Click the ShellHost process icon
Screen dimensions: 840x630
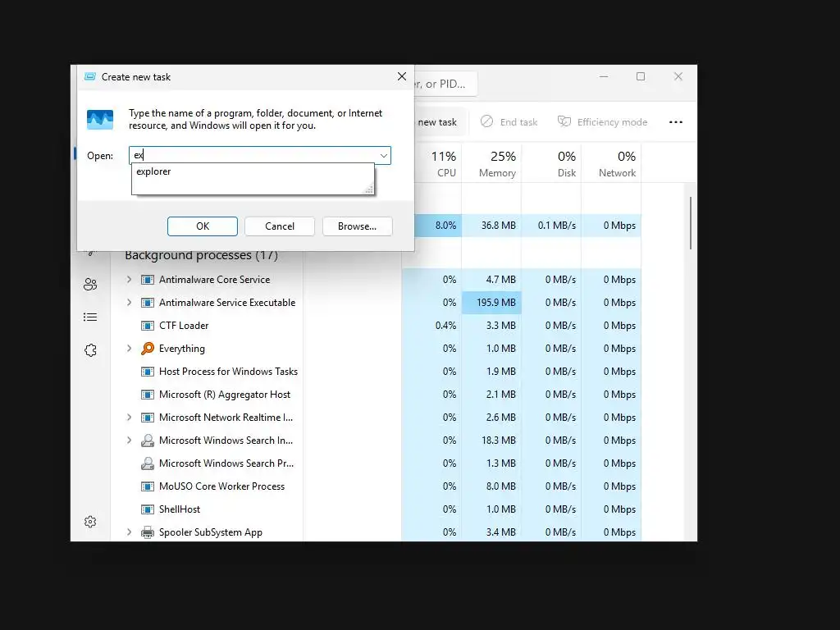(148, 509)
